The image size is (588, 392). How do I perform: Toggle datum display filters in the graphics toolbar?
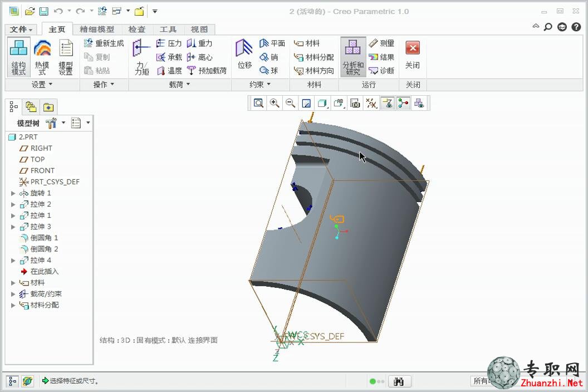tap(371, 103)
